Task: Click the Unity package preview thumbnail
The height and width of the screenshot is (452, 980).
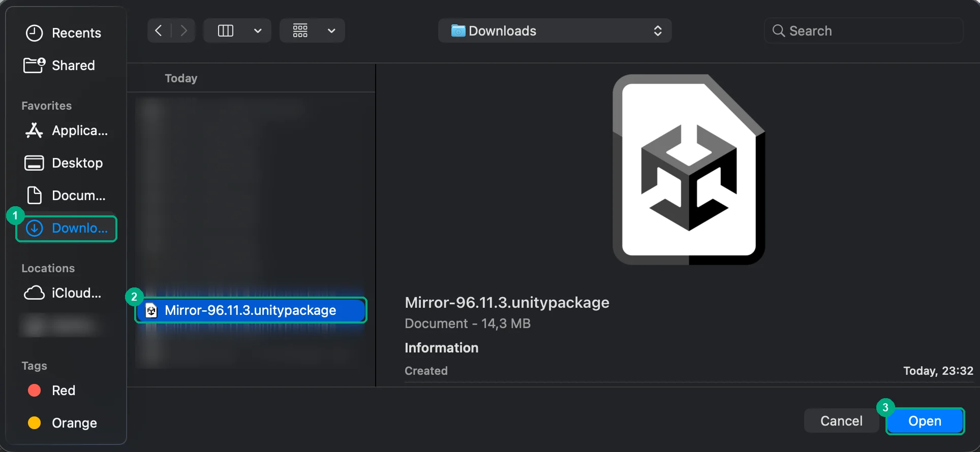Action: (x=689, y=170)
